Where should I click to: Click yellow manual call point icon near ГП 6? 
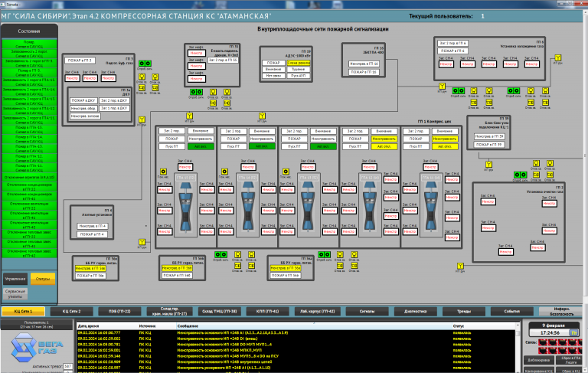pyautogui.click(x=558, y=57)
